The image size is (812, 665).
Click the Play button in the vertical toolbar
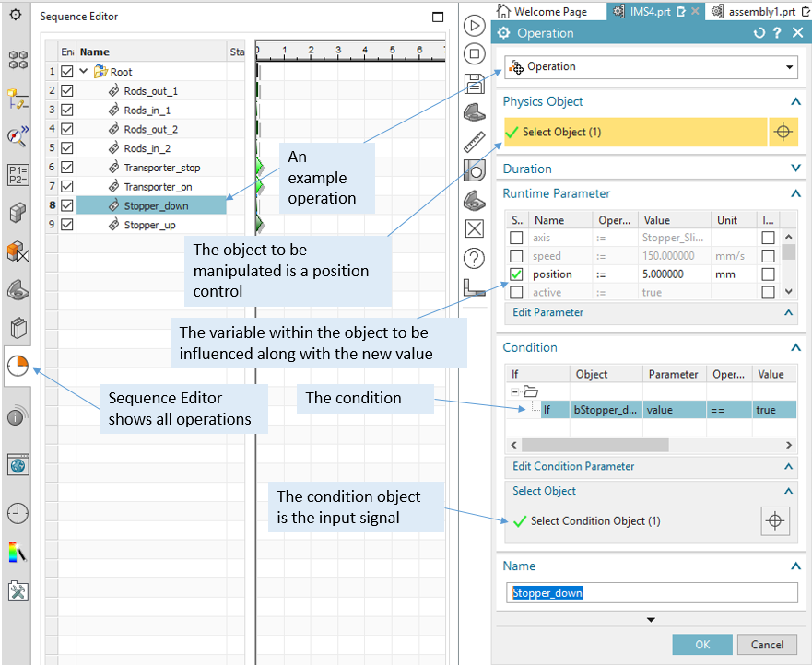474,26
